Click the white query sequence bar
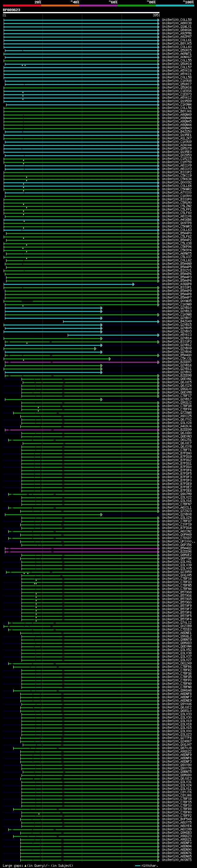The image size is (197, 868). (x=81, y=12)
